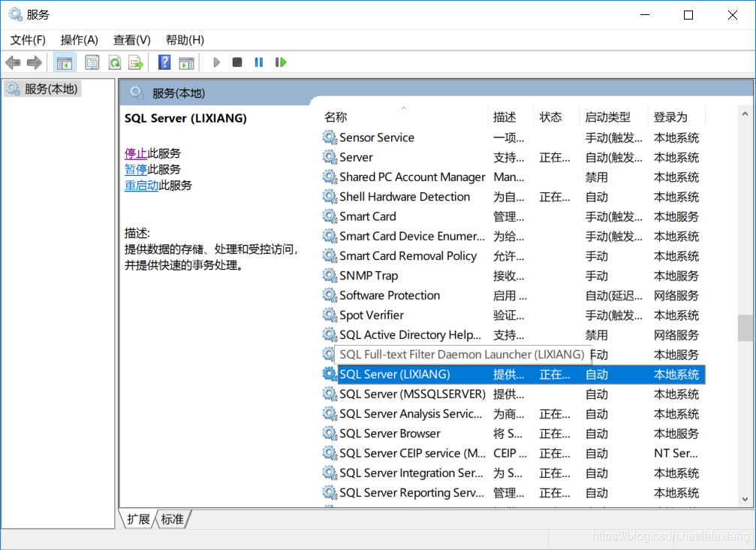Toggle the console tree show/hide icon

[x=64, y=62]
